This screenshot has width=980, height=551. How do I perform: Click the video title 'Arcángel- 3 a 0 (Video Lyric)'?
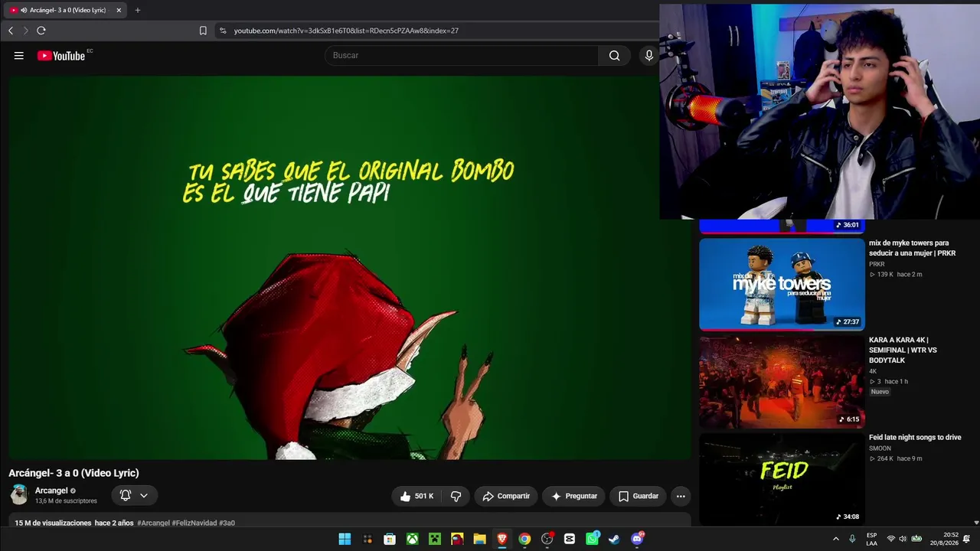pyautogui.click(x=73, y=473)
